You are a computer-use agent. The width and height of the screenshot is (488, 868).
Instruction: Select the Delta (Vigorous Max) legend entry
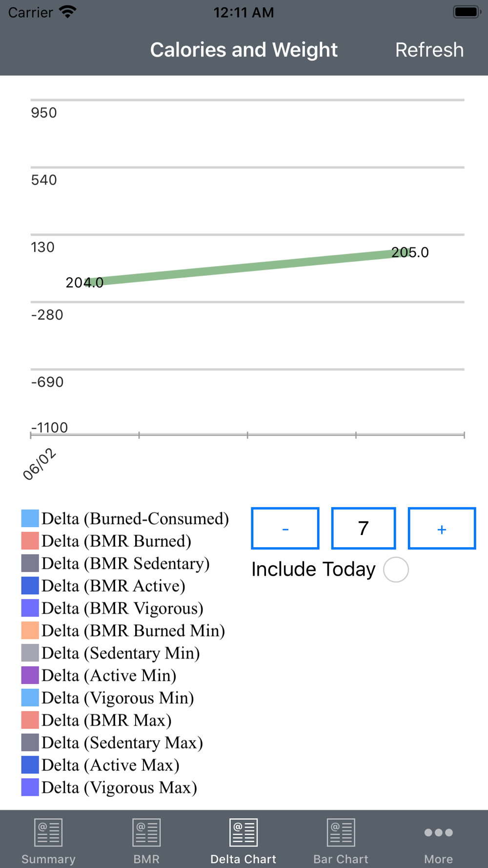pos(109,787)
